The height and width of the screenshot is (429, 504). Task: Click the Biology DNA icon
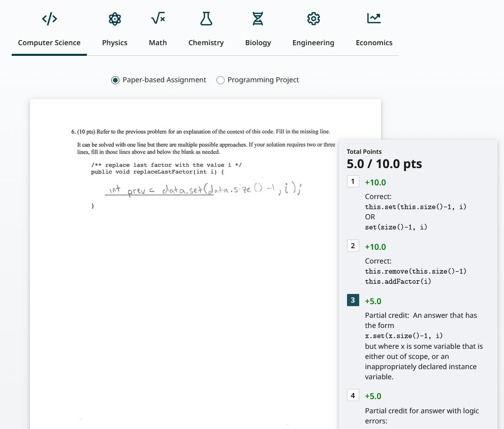click(258, 19)
